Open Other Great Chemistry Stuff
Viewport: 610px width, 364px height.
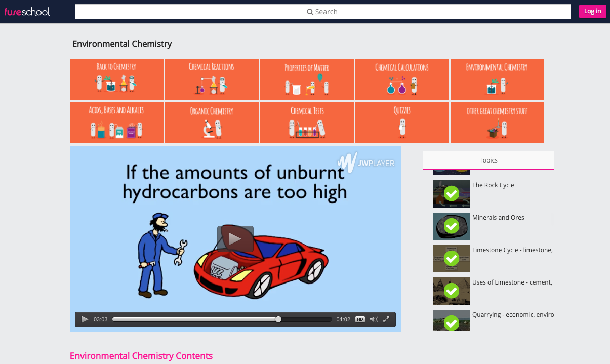coord(497,123)
